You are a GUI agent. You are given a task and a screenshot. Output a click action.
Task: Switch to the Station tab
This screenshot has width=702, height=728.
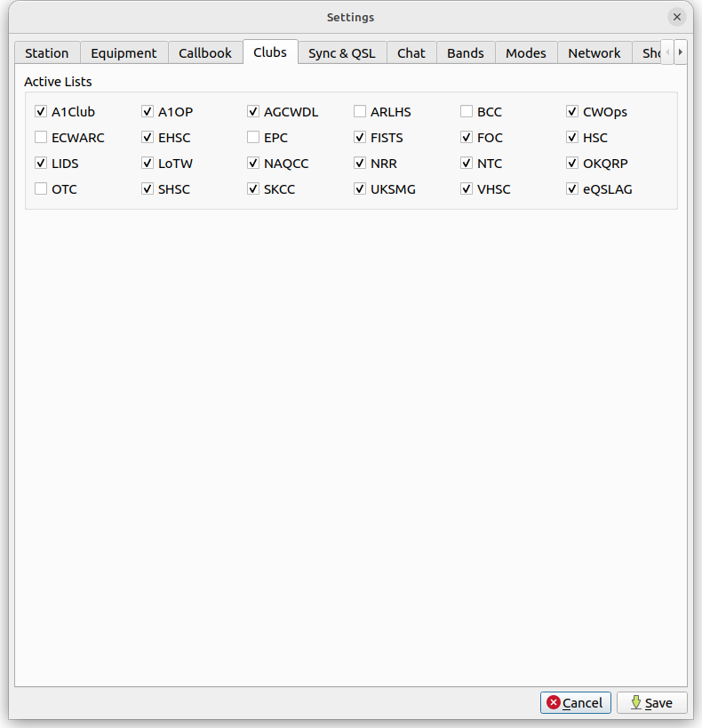click(47, 53)
